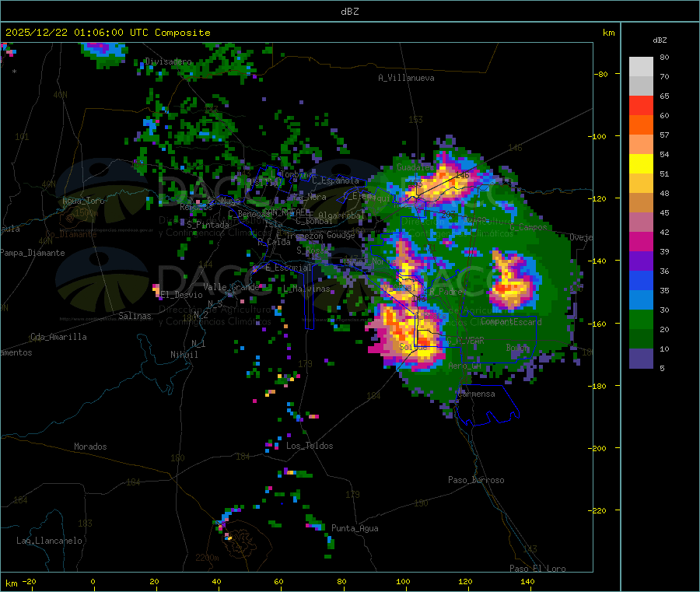Select the S_Pintada label
700x592 pixels.
208,225
